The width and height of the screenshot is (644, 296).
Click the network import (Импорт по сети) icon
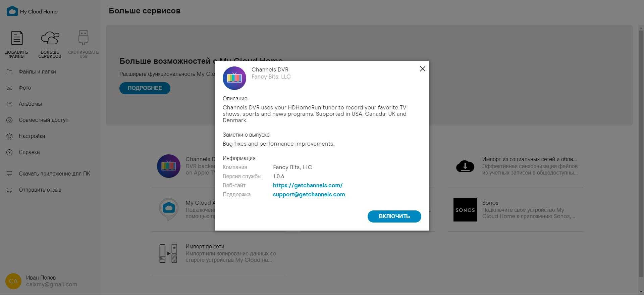pos(168,253)
